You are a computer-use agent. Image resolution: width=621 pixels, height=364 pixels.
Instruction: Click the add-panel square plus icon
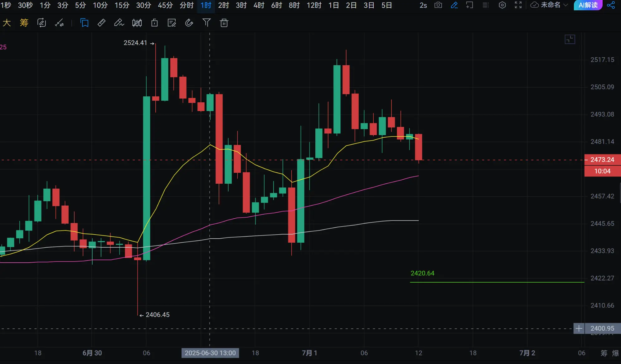click(x=469, y=5)
